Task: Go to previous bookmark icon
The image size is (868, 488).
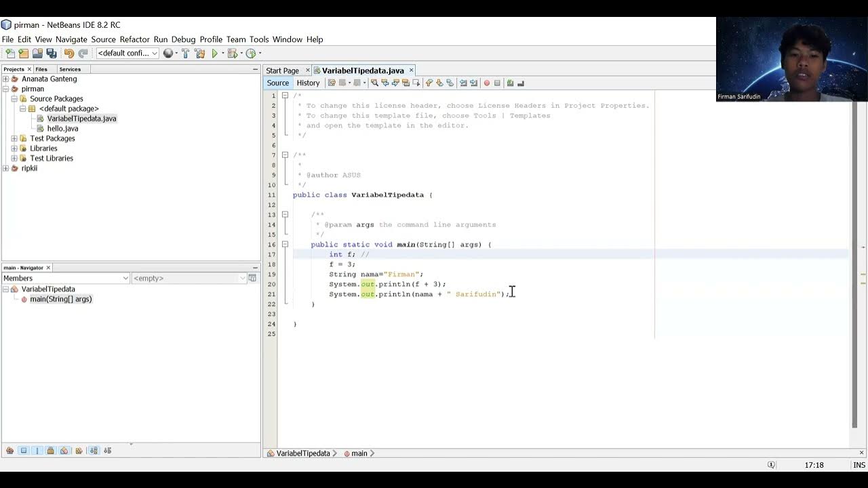Action: tap(429, 83)
